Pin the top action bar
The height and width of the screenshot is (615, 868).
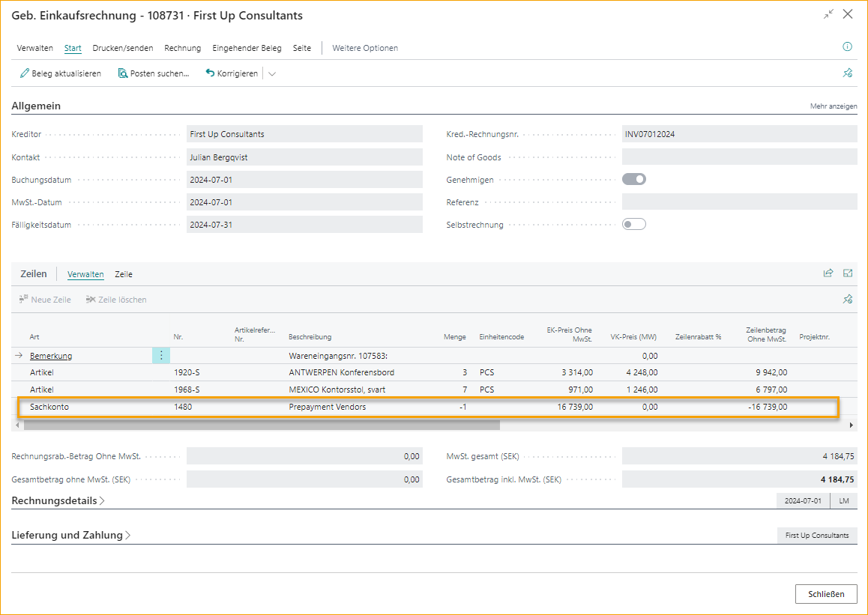coord(848,73)
